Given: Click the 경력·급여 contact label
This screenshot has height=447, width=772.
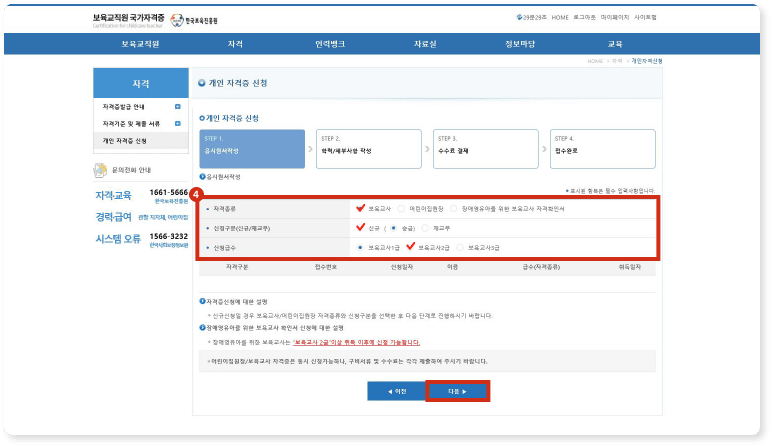Looking at the screenshot, I should click(113, 217).
